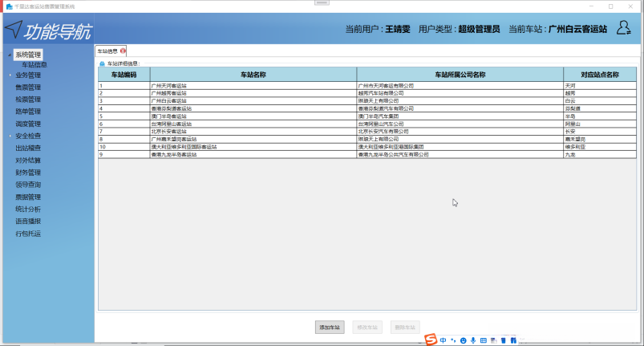
Task: Select the 广州白云客运站 row cell
Action: pyautogui.click(x=253, y=100)
